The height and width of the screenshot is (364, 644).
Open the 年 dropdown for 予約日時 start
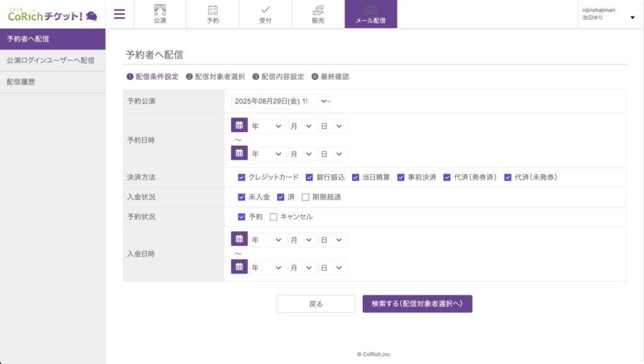pyautogui.click(x=267, y=126)
